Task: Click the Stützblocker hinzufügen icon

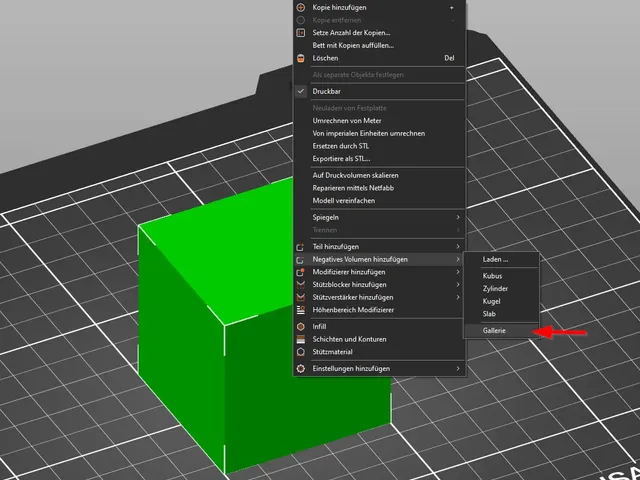Action: (301, 284)
